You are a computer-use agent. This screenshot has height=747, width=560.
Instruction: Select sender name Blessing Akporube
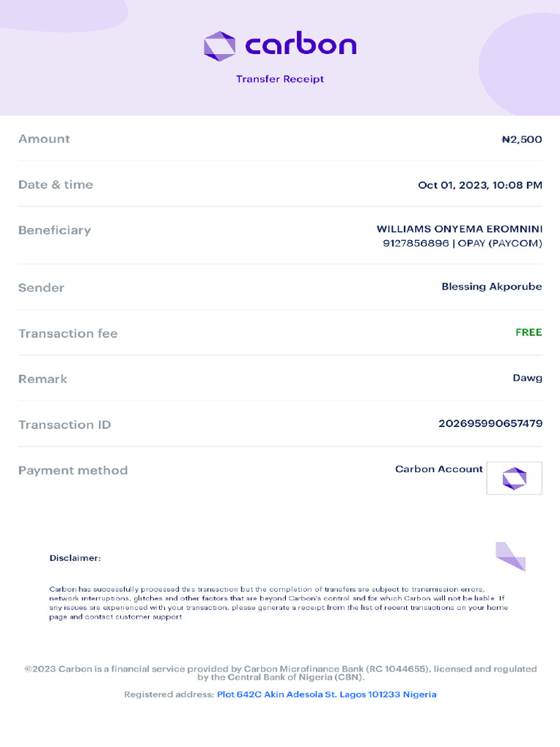click(x=491, y=287)
